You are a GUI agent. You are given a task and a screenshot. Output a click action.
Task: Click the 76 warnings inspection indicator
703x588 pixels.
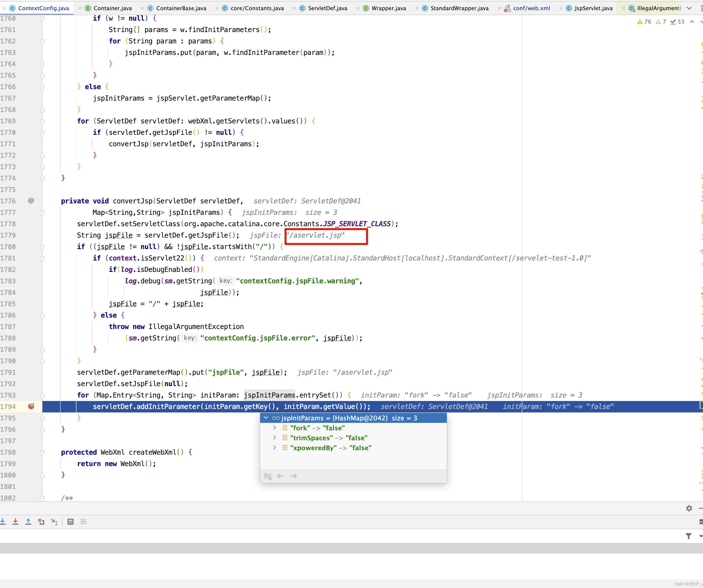(x=644, y=22)
